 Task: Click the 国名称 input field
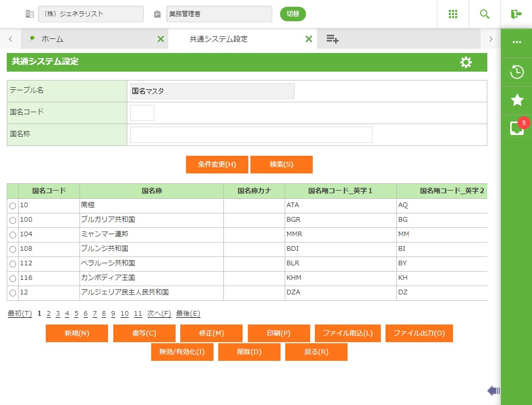coord(251,134)
